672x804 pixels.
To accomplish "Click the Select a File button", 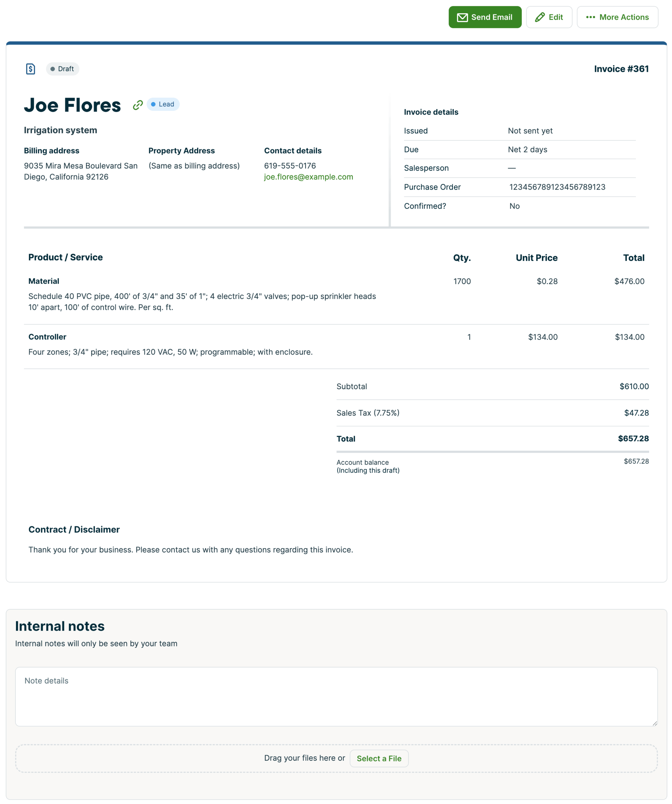I will [x=379, y=758].
